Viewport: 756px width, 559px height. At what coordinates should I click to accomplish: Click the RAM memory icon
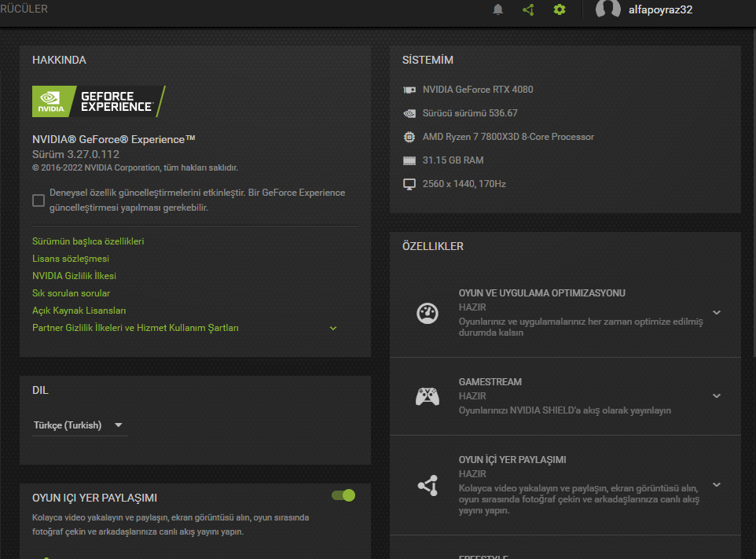(x=409, y=160)
